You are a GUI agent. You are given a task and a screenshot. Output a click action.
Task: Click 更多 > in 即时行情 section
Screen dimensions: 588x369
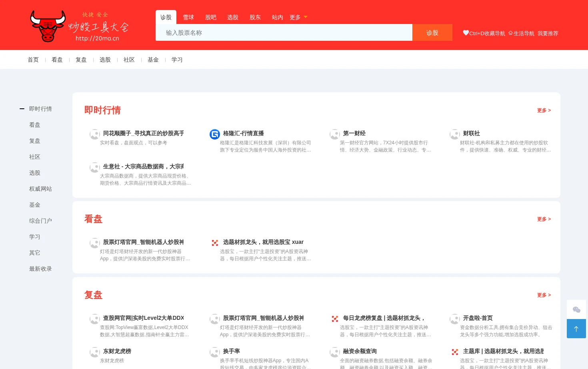(x=544, y=110)
